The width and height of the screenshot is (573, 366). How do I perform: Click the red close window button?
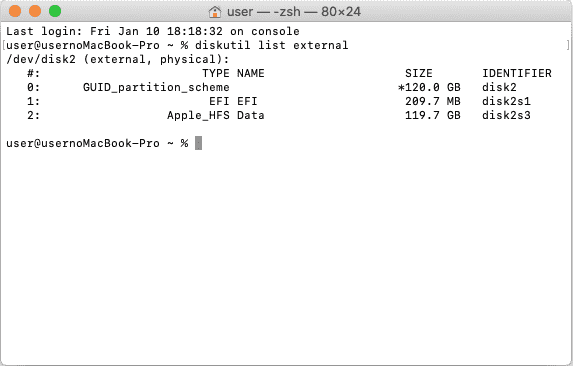(15, 11)
